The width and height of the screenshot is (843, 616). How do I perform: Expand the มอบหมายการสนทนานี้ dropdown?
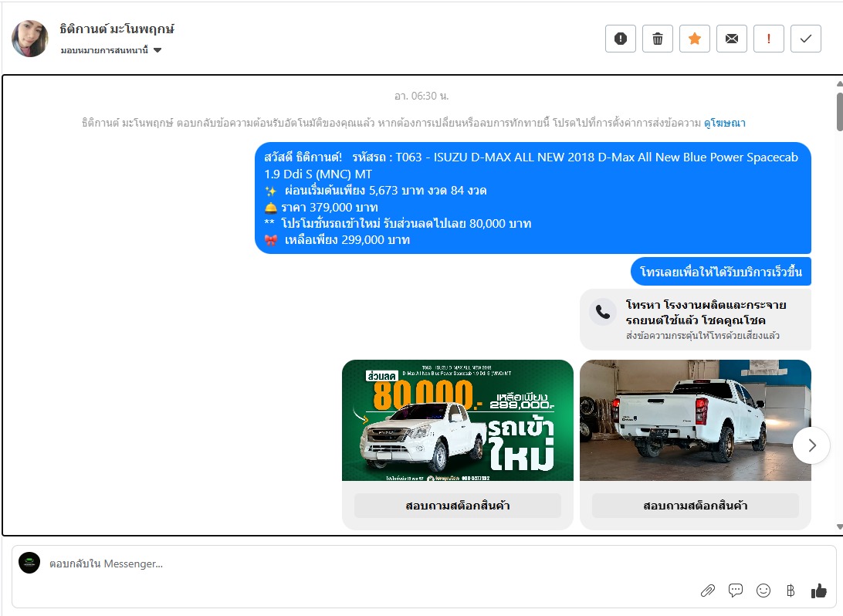coord(110,50)
